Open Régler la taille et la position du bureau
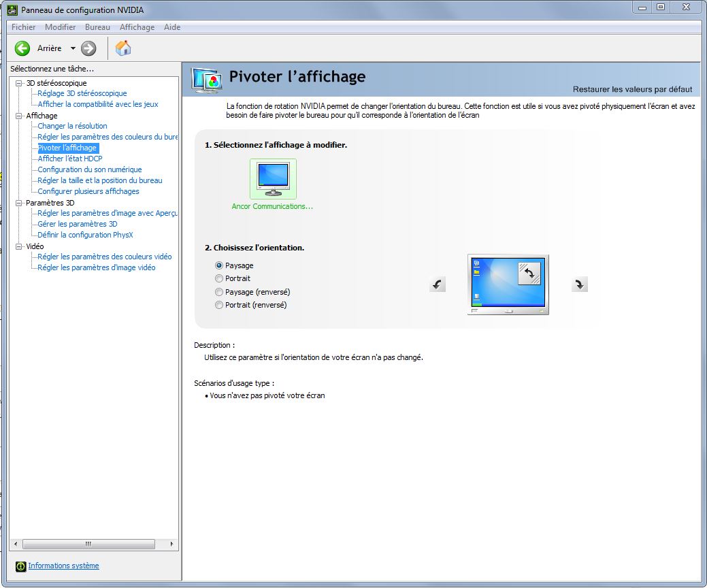Screen dimensions: 707x588 click(x=99, y=180)
